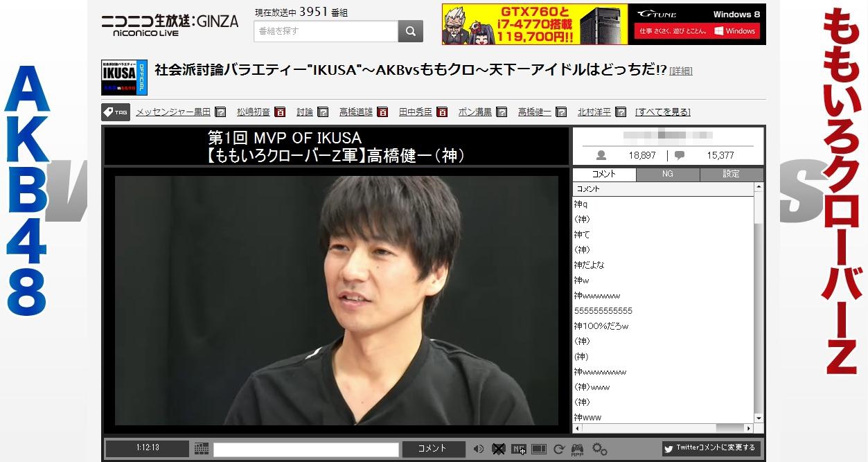Click question icon next to ボン溝黒 tag
The width and height of the screenshot is (868, 462).
coord(502,112)
